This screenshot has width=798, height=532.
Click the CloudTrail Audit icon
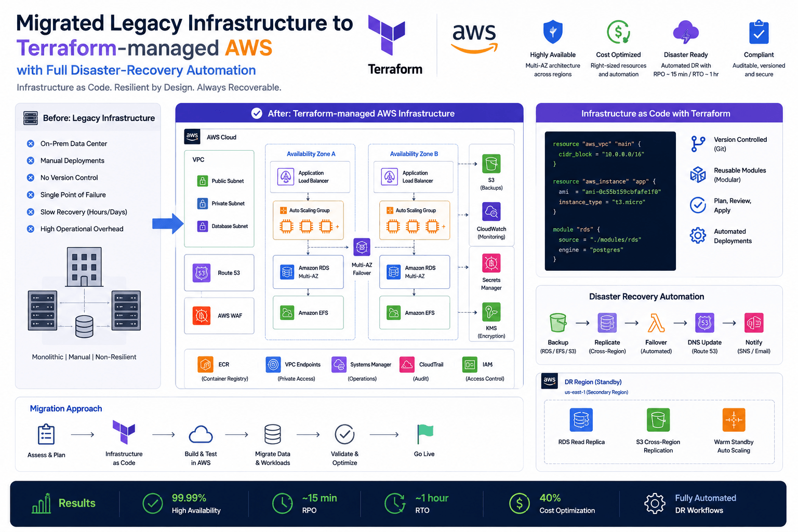407,365
